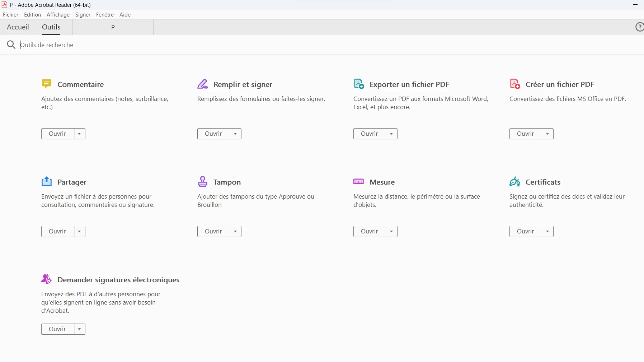The height and width of the screenshot is (362, 644).
Task: Click the Demander signatures électroniques icon
Action: point(47,279)
